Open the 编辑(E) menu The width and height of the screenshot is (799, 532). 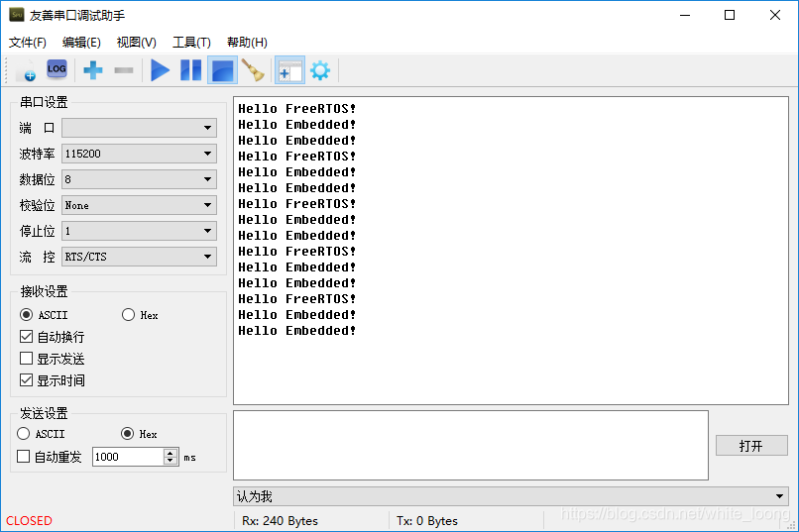(81, 43)
